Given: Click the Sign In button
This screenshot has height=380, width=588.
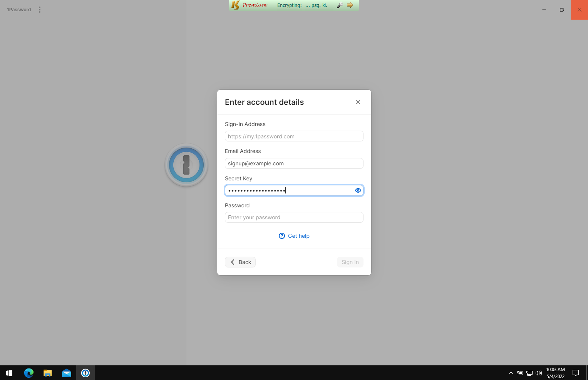Looking at the screenshot, I should pos(350,262).
